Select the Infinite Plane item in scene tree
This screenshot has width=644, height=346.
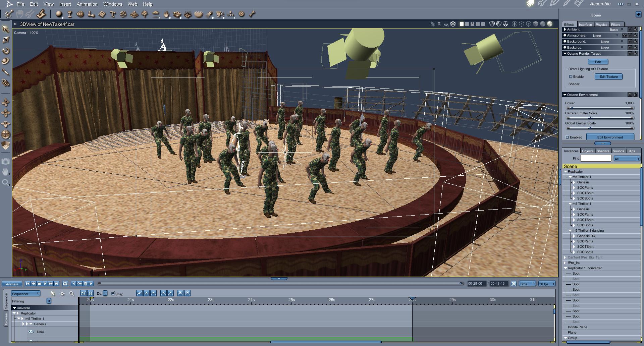577,327
